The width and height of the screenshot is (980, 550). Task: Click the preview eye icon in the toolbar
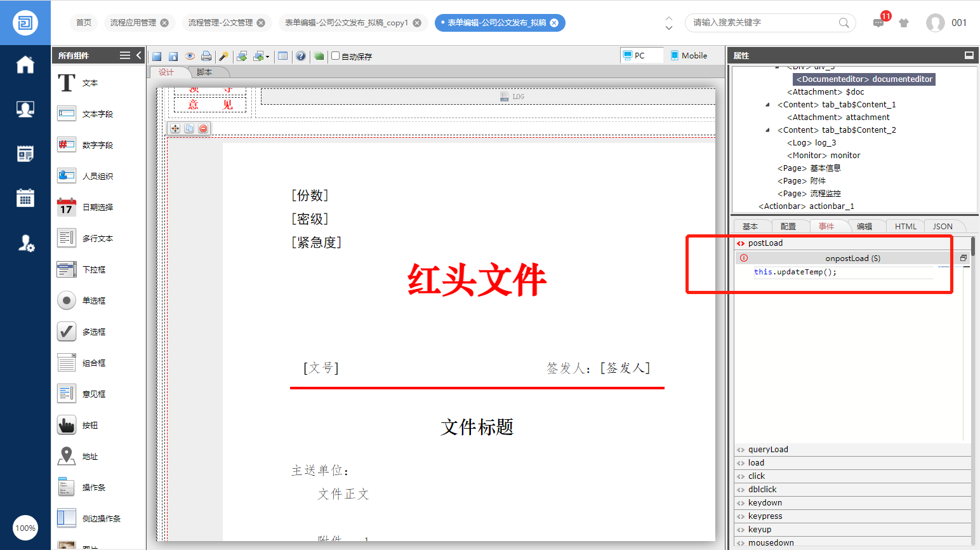tap(190, 56)
